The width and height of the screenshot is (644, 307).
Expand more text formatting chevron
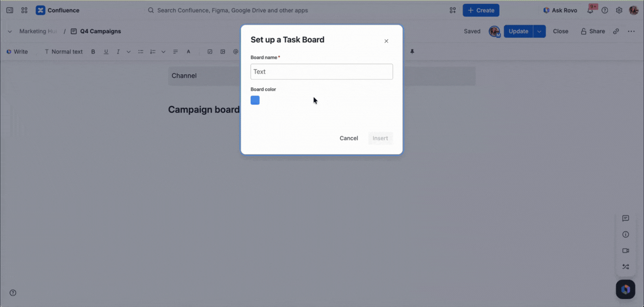point(128,51)
